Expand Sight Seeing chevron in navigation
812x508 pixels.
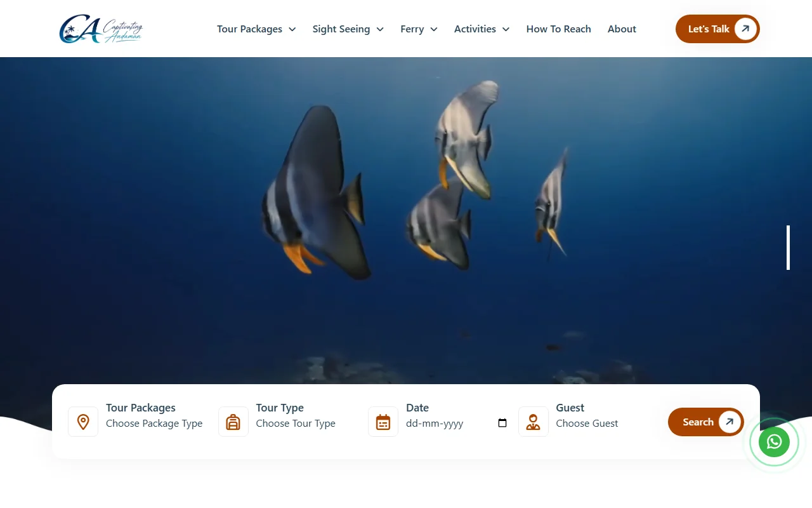click(380, 29)
